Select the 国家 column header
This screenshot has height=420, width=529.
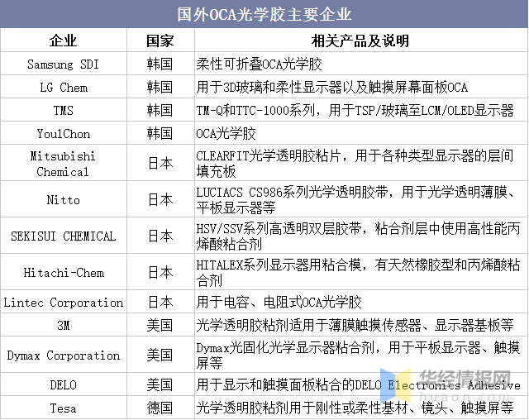pyautogui.click(x=160, y=41)
